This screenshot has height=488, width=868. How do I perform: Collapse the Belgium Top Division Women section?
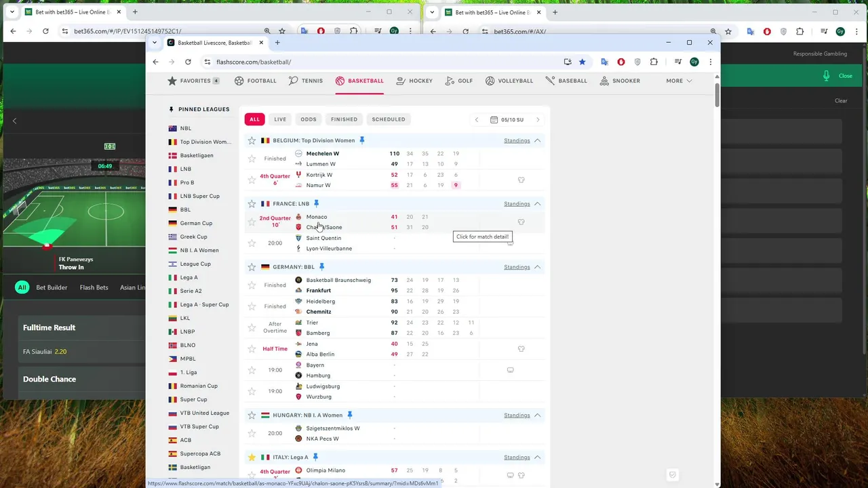[x=538, y=140]
